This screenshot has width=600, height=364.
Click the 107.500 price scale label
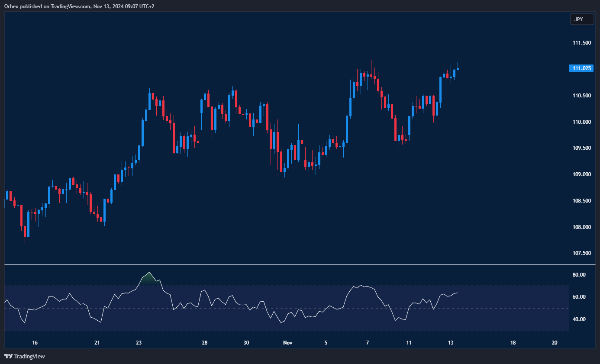581,253
